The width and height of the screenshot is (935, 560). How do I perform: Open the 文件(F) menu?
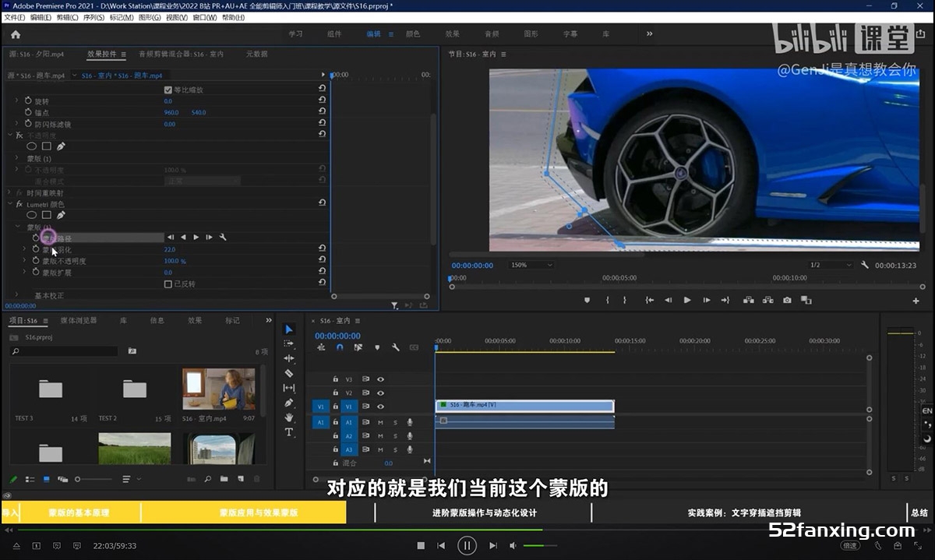(16, 17)
